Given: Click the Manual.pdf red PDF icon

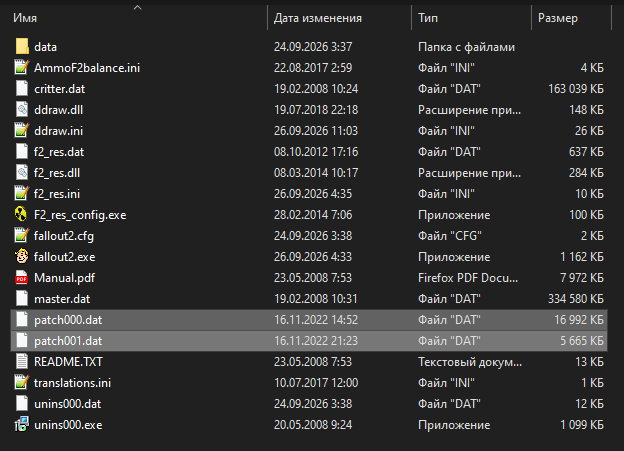Looking at the screenshot, I should point(22,278).
